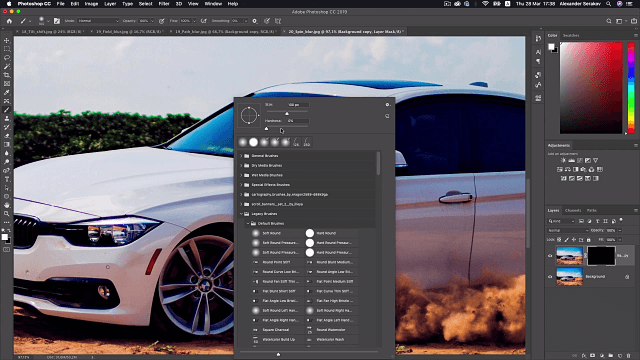Viewport: 640px width, 360px height.
Task: Open brush settings panel icon in options bar
Action: click(x=57, y=21)
